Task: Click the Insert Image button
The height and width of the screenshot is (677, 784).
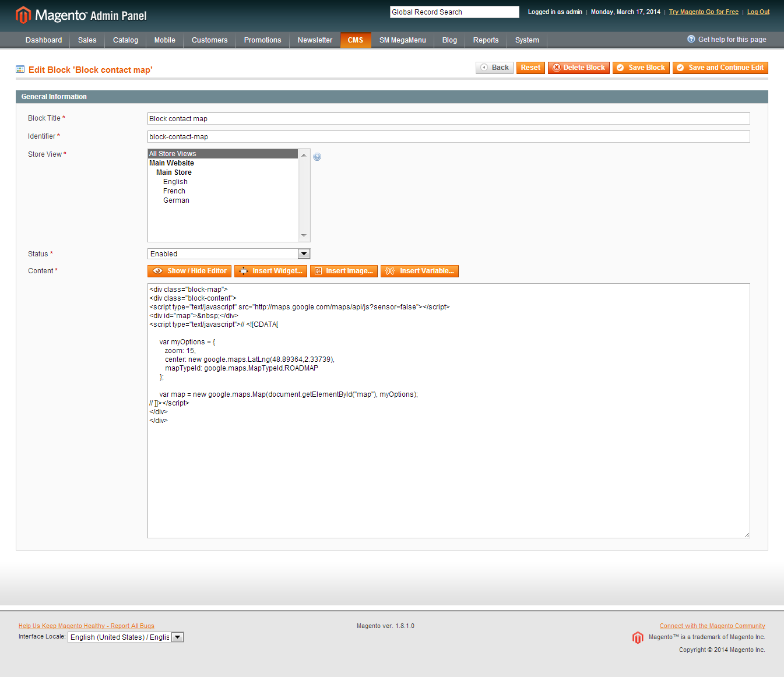Action: pos(344,271)
